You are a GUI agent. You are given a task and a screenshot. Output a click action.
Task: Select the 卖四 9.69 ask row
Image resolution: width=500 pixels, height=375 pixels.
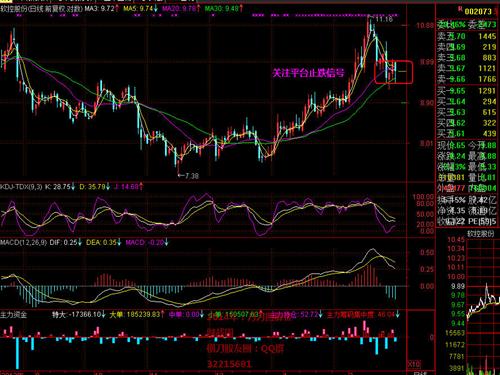click(x=467, y=47)
